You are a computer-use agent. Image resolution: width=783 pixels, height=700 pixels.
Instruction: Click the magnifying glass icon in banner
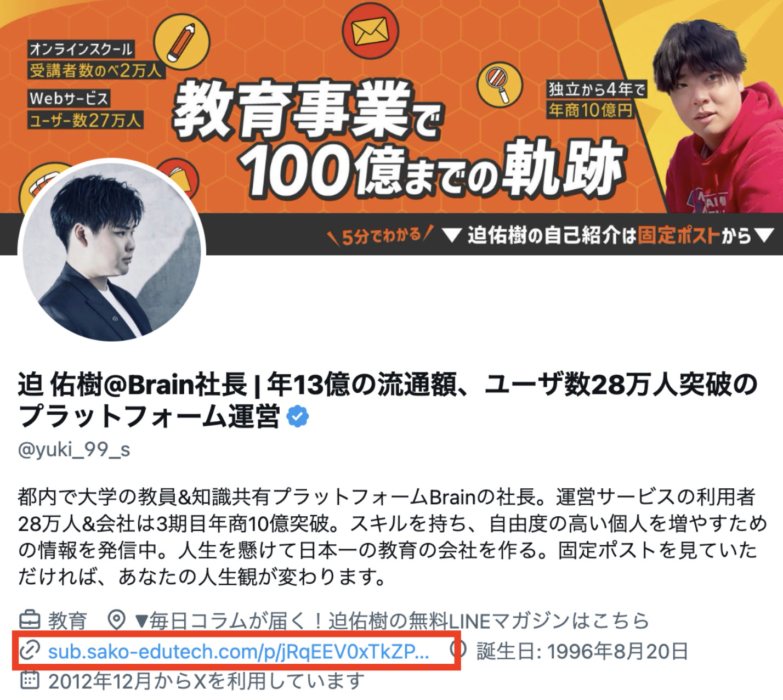point(498,85)
